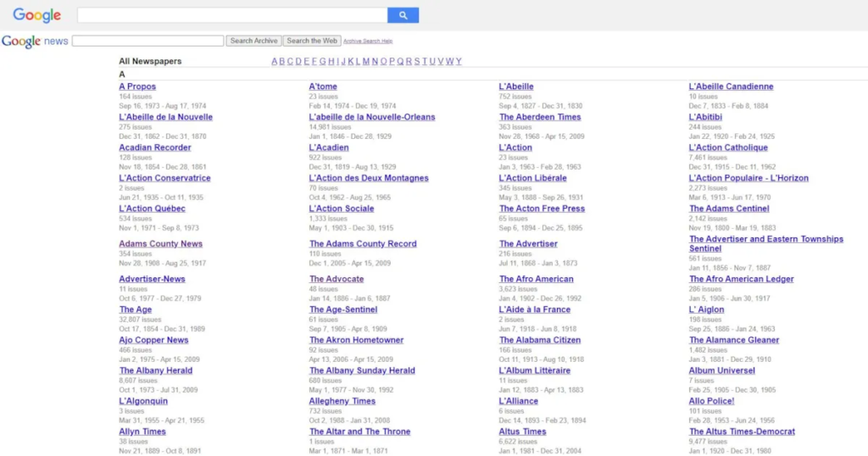Open L'Algonquin newspaper link

pyautogui.click(x=143, y=401)
